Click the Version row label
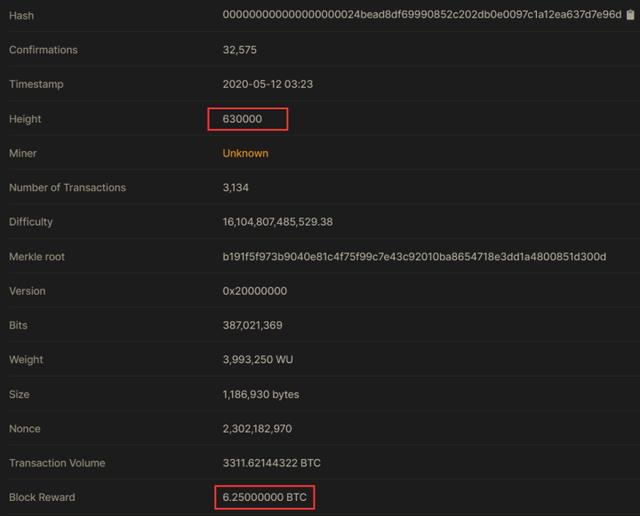Screen dimensions: 640x516 [27, 291]
